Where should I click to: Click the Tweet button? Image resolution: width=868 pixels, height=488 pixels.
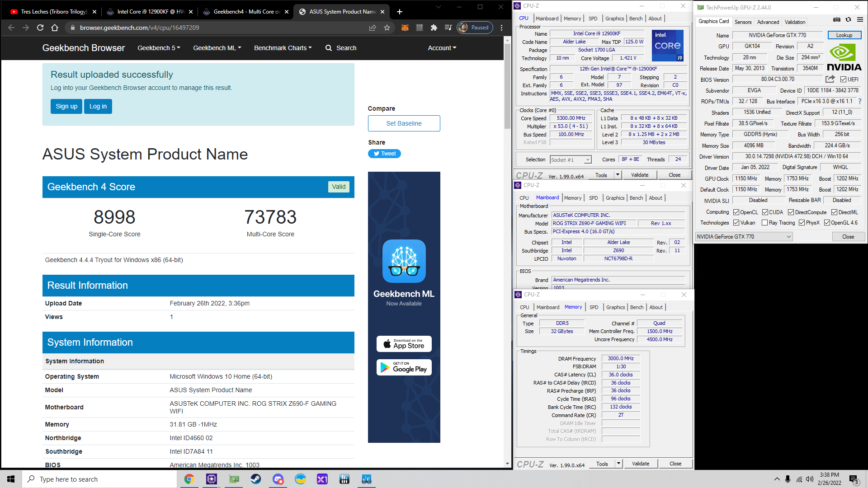[384, 154]
